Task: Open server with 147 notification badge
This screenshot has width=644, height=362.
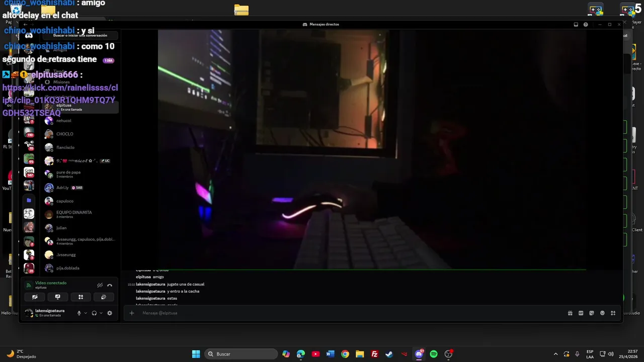Action: [x=29, y=172]
